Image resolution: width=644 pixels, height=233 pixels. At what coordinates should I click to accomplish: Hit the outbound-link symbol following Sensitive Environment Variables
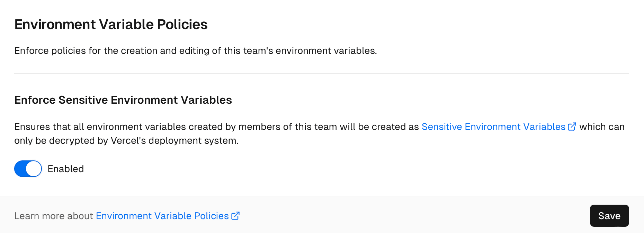572,126
